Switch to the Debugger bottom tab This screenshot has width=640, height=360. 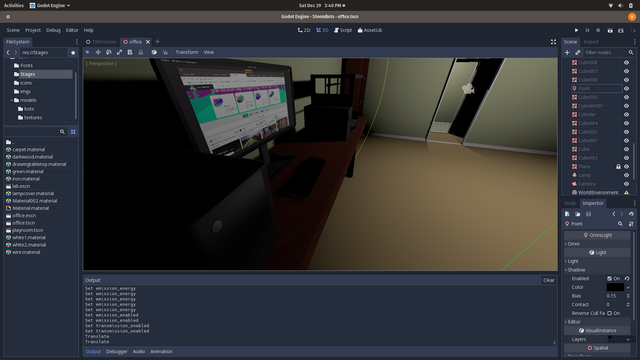coord(117,351)
